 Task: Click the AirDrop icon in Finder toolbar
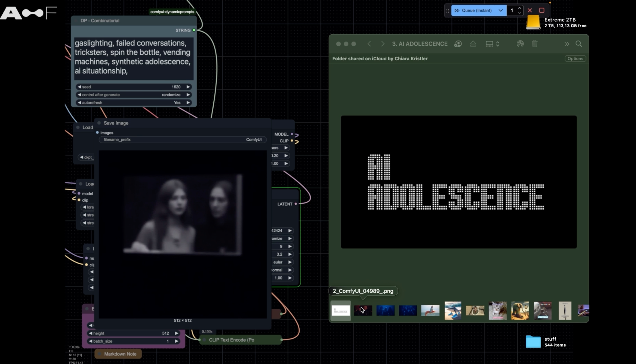[x=520, y=44]
